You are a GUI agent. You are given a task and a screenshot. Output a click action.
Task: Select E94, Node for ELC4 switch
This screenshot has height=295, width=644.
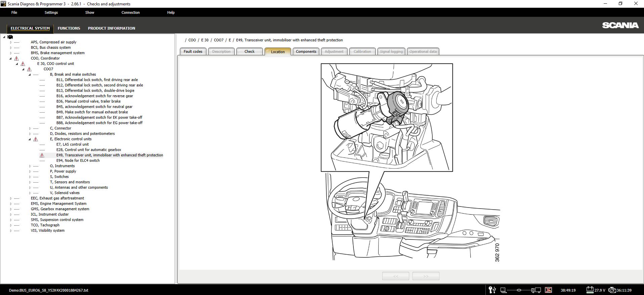tap(78, 160)
